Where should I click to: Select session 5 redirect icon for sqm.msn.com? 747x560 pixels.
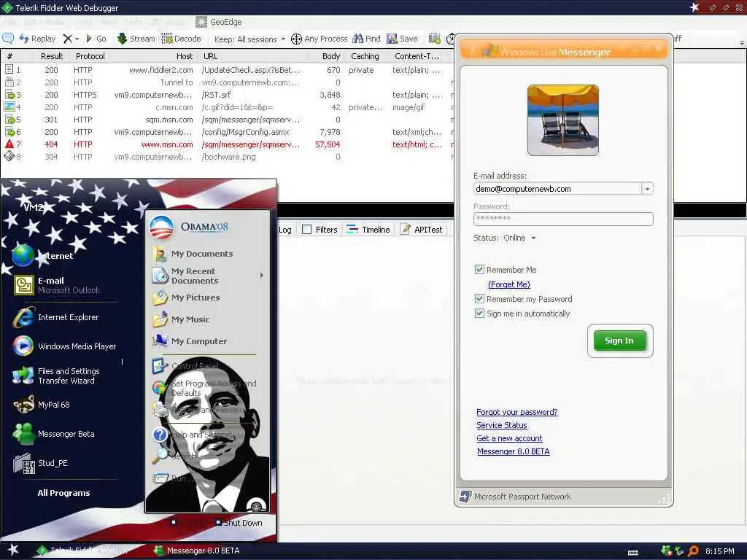[x=9, y=119]
